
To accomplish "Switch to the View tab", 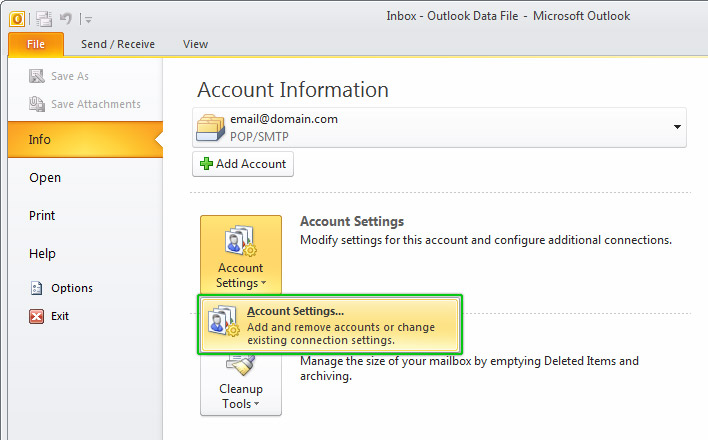I will click(195, 44).
